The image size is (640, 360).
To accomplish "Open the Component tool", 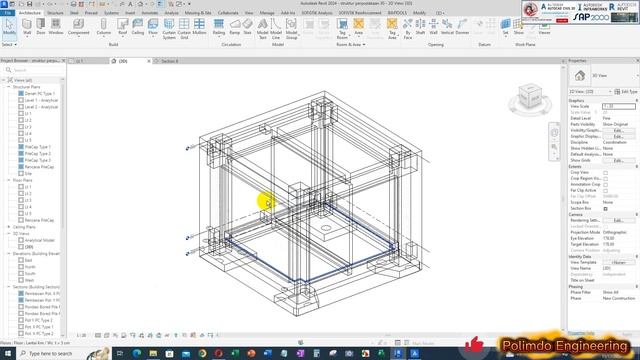I will 78,27.
